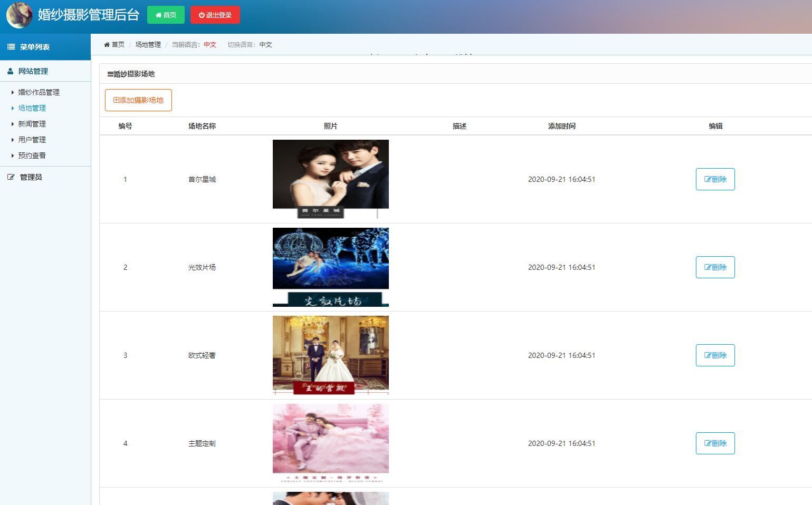The height and width of the screenshot is (505, 812).
Task: Click the pencil icon beside 管理员
Action: [11, 177]
